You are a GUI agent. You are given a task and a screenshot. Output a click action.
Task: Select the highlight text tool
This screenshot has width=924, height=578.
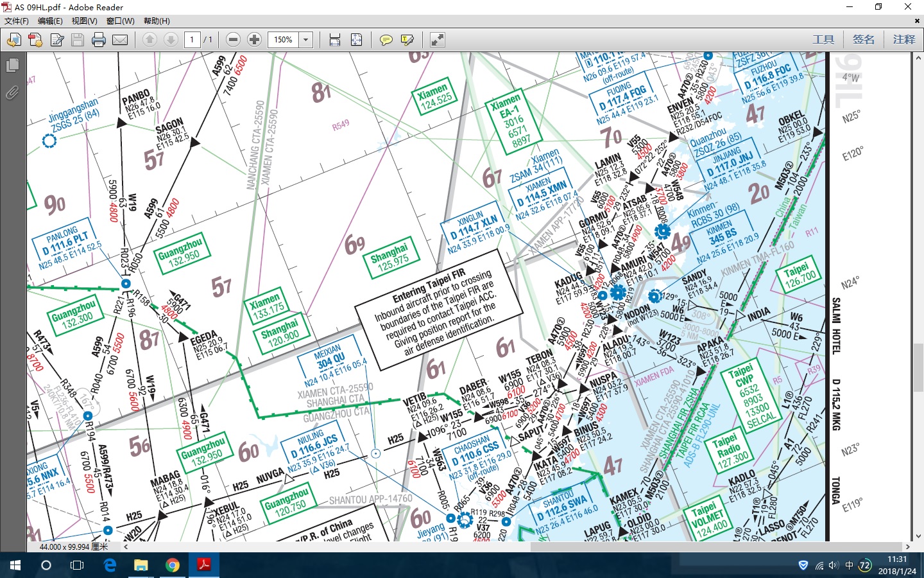pos(407,40)
